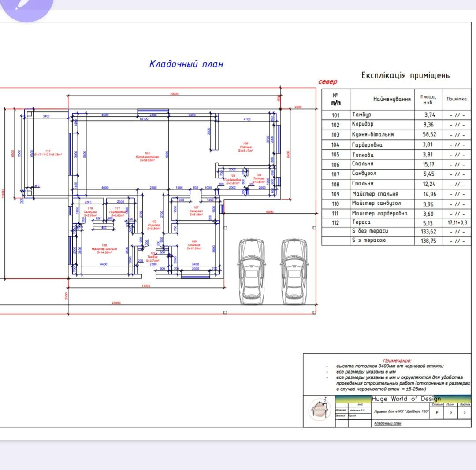Select terrace area 112 label on plan

(48, 153)
